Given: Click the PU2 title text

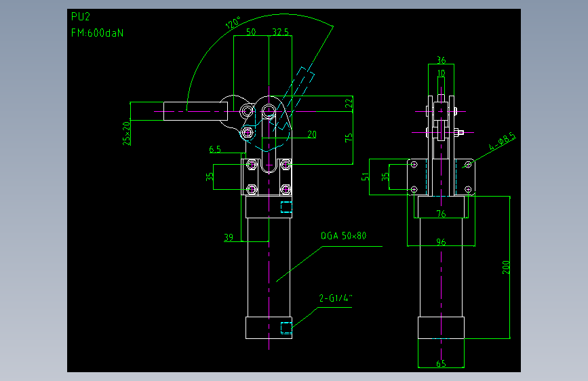Looking at the screenshot, I should click(81, 17).
